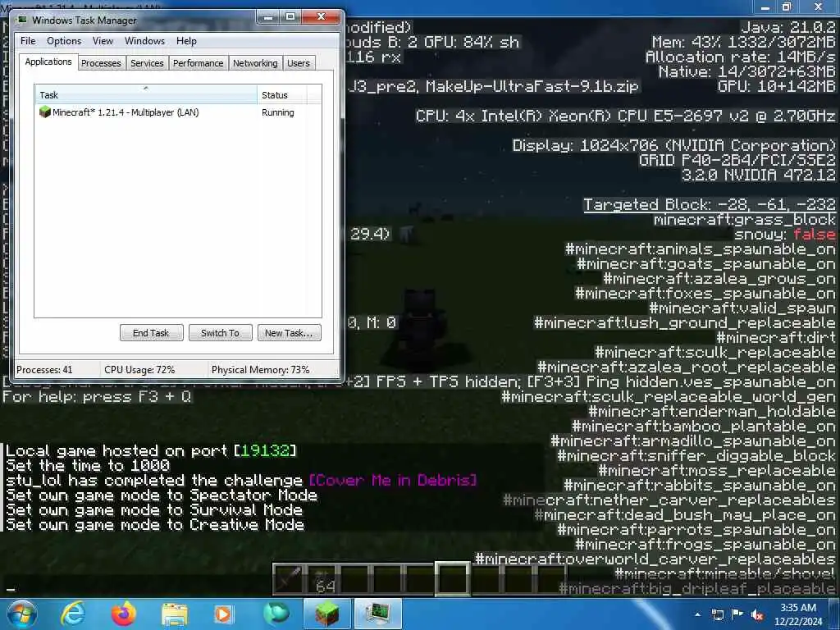Switch to the Performance tab

click(198, 63)
